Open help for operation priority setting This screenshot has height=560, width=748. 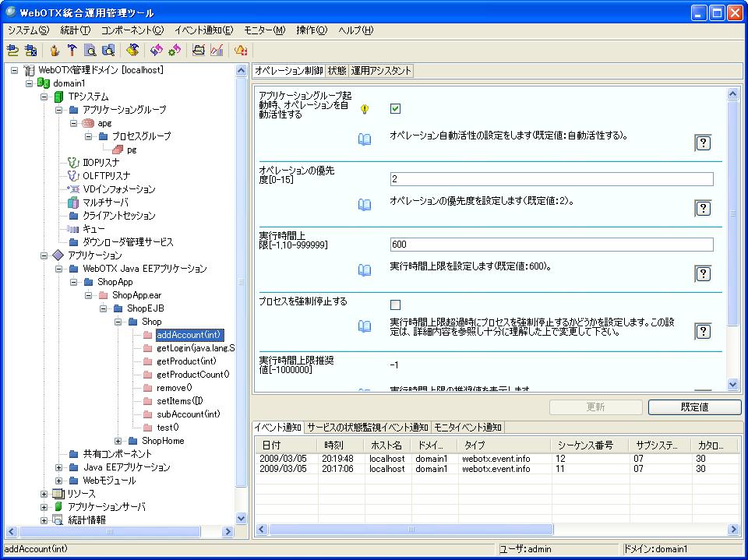click(x=703, y=208)
